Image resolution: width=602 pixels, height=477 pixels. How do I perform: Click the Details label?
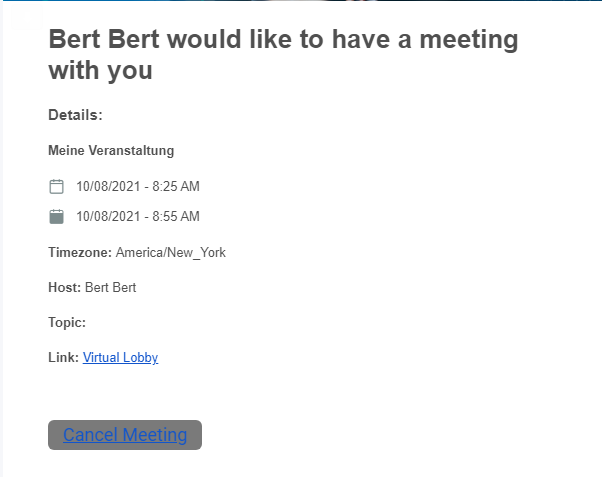click(75, 115)
